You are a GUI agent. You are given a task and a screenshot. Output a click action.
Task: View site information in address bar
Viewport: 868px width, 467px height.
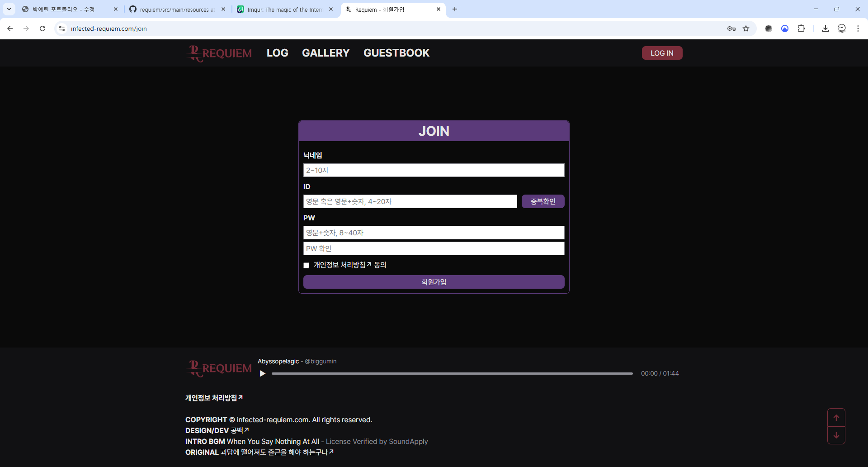tap(62, 29)
